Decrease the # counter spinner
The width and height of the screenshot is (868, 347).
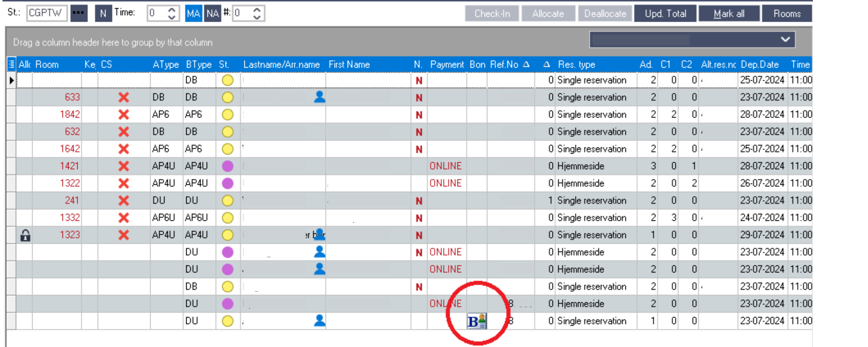257,17
